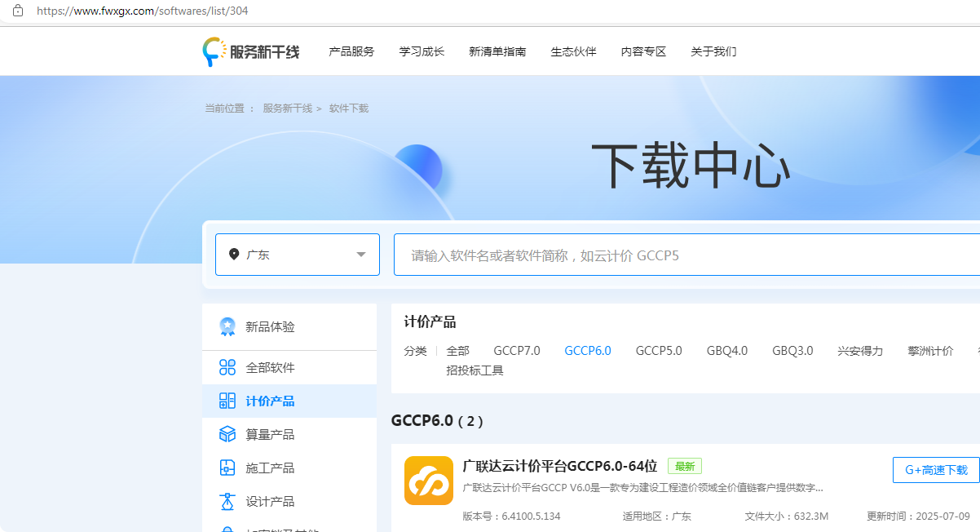The width and height of the screenshot is (980, 532).
Task: Switch filter to GBQ4.0
Action: pos(726,350)
